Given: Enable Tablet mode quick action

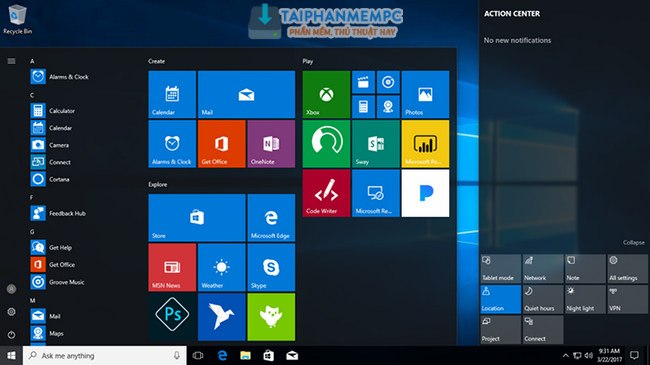Looking at the screenshot, I should (x=500, y=269).
